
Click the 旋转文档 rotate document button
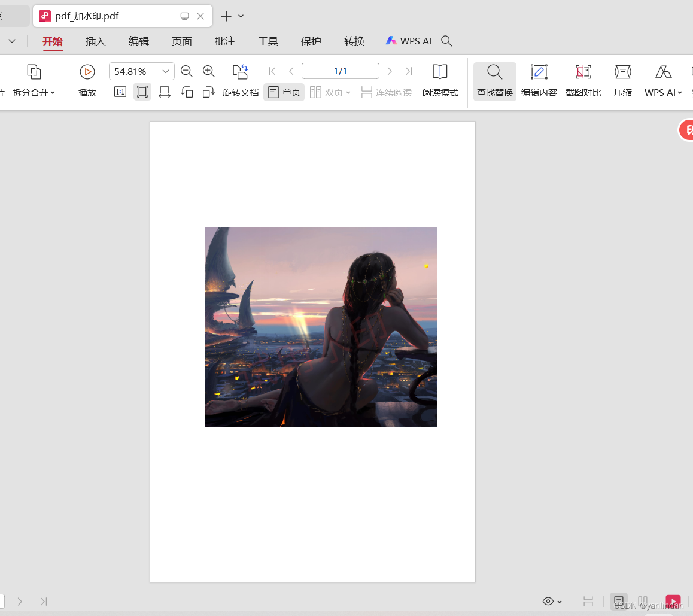[241, 81]
